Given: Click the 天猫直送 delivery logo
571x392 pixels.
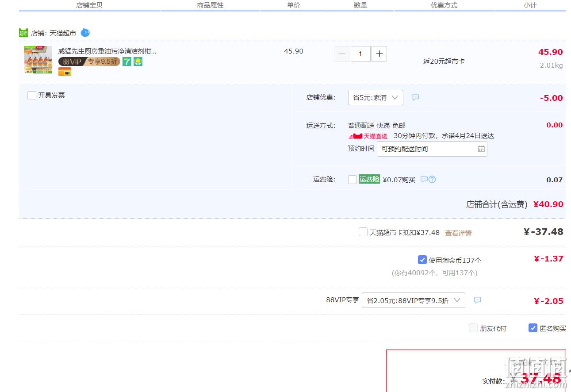Looking at the screenshot, I should pos(368,136).
